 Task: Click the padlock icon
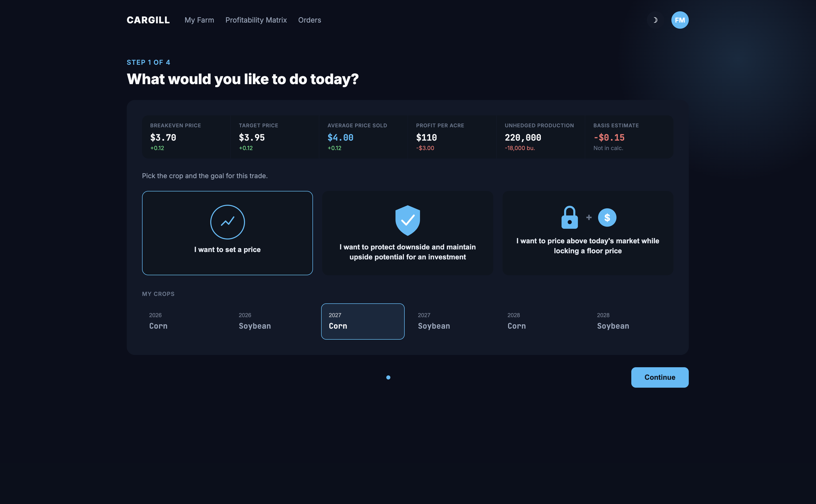click(x=569, y=217)
